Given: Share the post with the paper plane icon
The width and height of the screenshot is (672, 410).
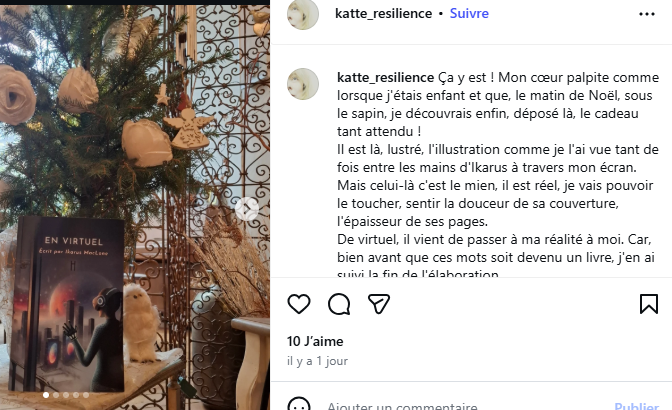Looking at the screenshot, I should click(x=379, y=304).
